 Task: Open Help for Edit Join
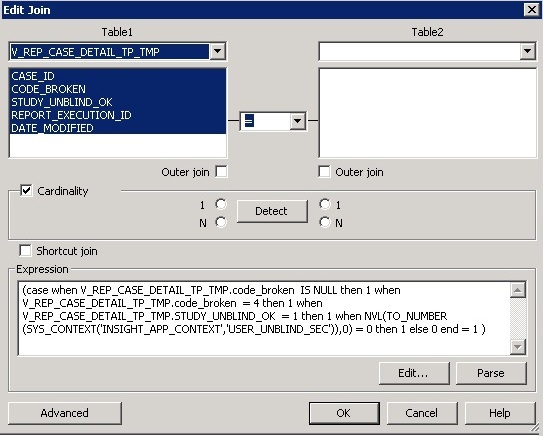pos(500,413)
